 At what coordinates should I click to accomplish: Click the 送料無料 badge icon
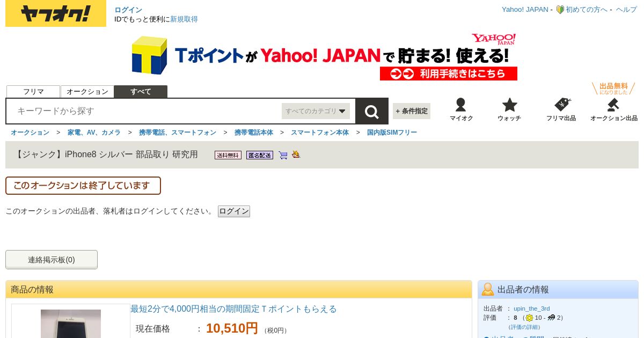coord(228,155)
